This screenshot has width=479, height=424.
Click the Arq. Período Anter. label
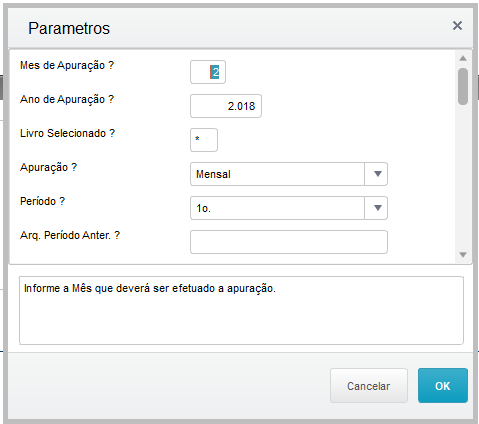[70, 235]
